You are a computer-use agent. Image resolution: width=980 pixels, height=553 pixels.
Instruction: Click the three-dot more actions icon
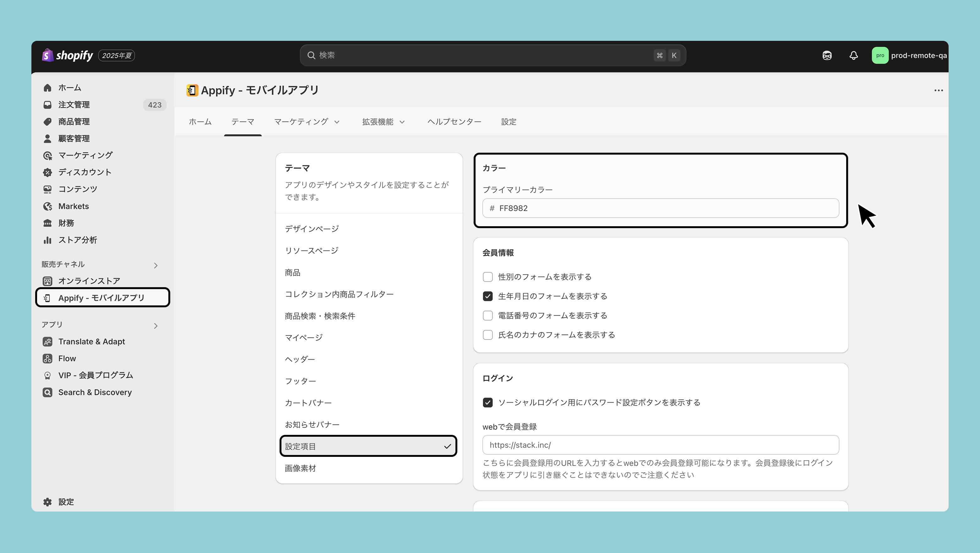938,90
